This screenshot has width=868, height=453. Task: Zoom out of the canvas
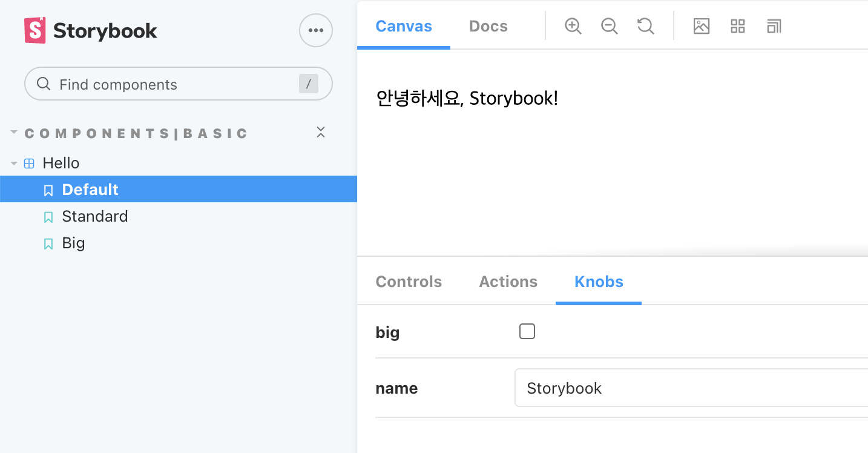[609, 26]
